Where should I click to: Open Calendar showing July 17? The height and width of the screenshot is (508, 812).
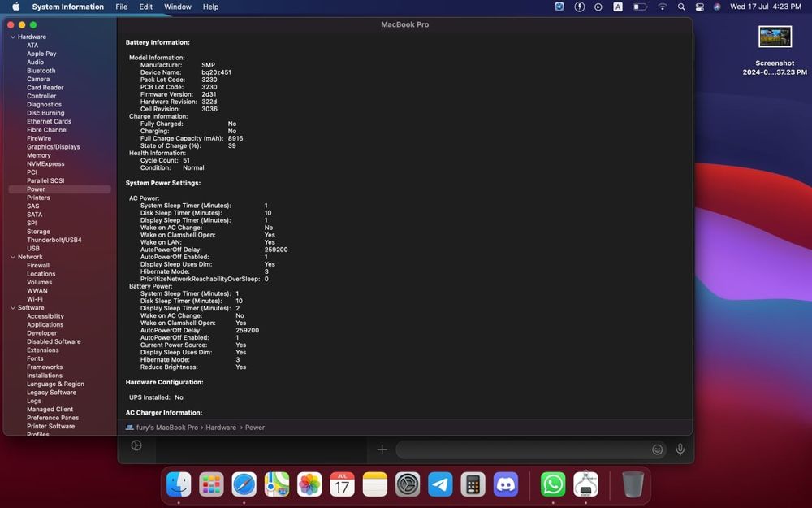pos(343,484)
